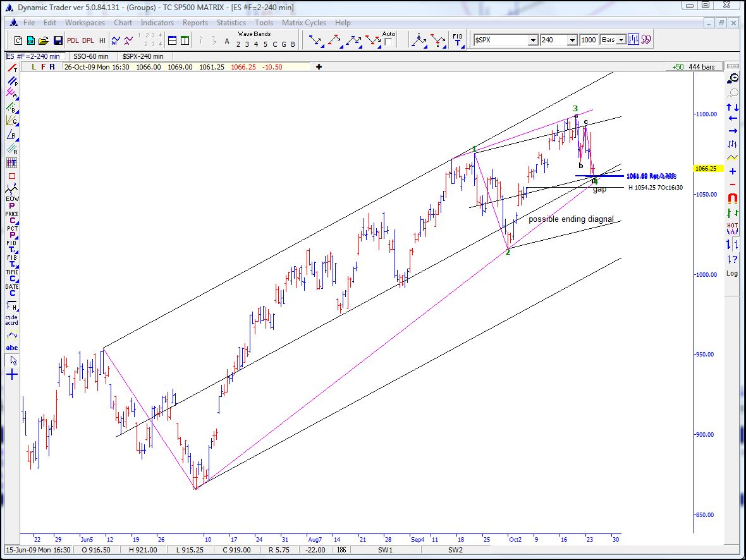Switch to the SSO-60 min tab
Image resolution: width=746 pixels, height=560 pixels.
click(91, 56)
